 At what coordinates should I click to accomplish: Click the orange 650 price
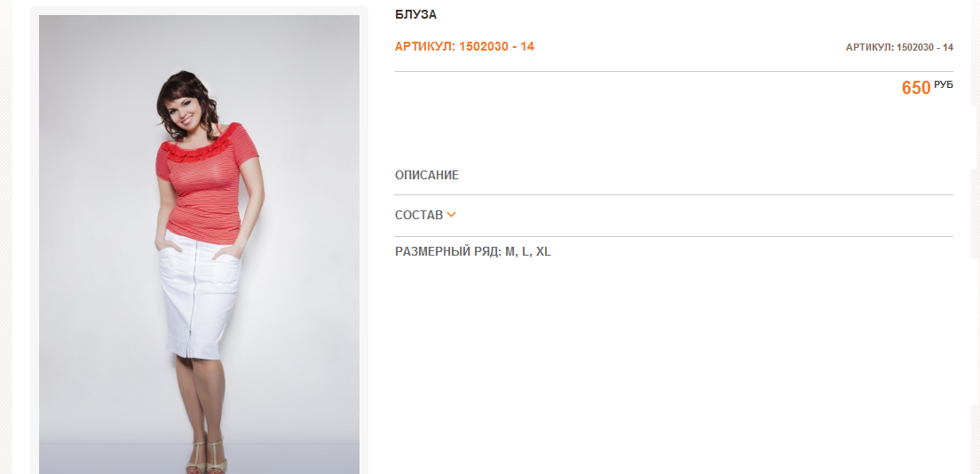click(915, 88)
